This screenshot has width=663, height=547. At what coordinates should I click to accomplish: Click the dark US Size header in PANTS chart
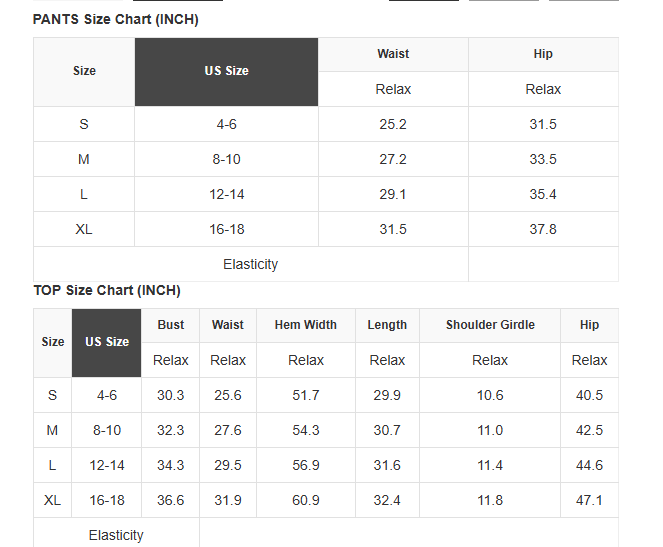[x=226, y=72]
